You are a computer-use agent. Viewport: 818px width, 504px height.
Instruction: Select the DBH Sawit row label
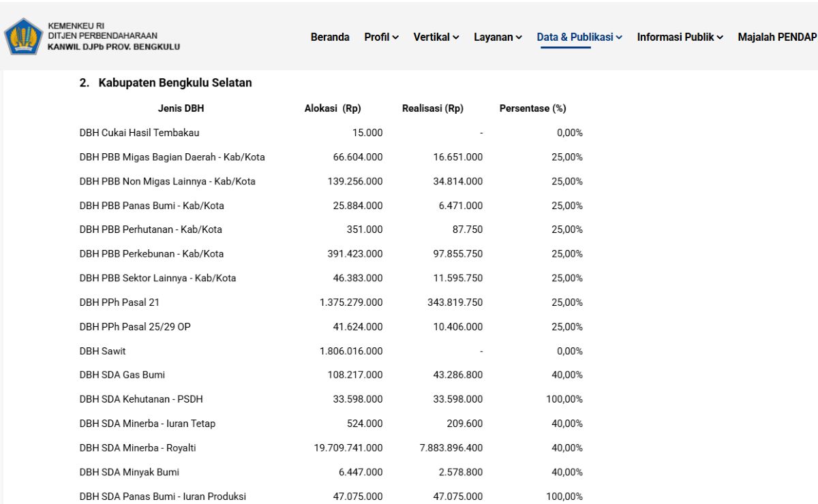click(102, 351)
